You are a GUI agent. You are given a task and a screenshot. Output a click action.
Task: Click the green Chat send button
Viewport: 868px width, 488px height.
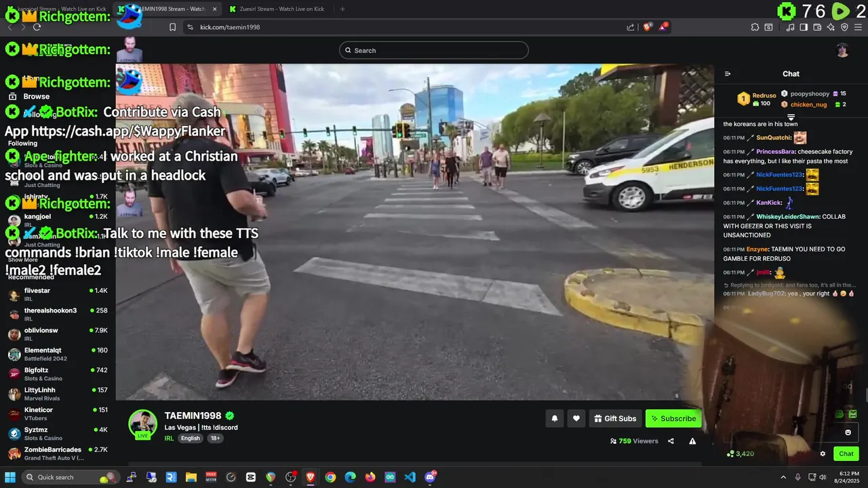coord(846,454)
